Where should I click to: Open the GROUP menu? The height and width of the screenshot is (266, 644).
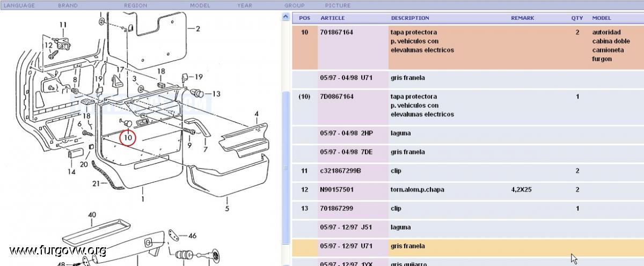coord(295,5)
